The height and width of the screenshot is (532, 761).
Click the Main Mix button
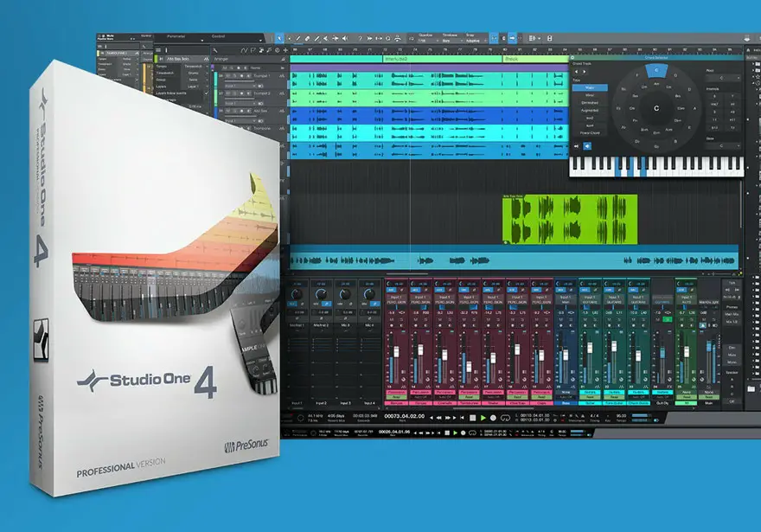pyautogui.click(x=732, y=314)
